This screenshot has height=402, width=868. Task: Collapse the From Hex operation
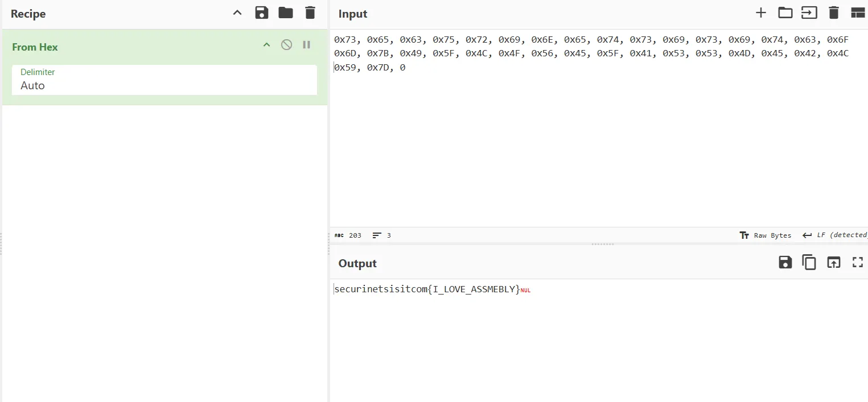coord(266,44)
